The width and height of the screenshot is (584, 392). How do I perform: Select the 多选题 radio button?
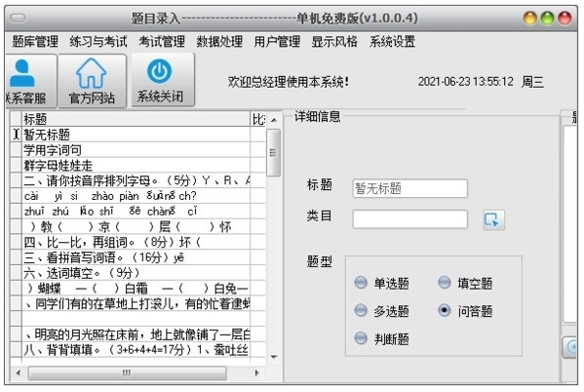tap(361, 310)
